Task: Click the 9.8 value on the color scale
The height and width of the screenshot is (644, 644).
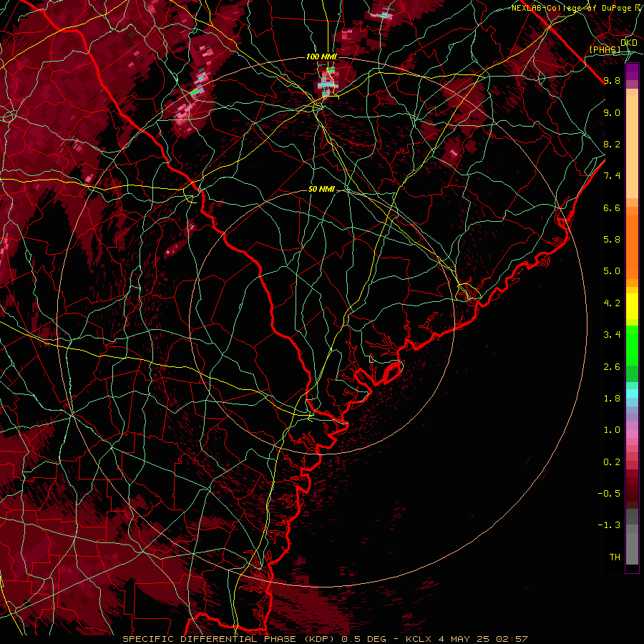Action: coord(612,80)
